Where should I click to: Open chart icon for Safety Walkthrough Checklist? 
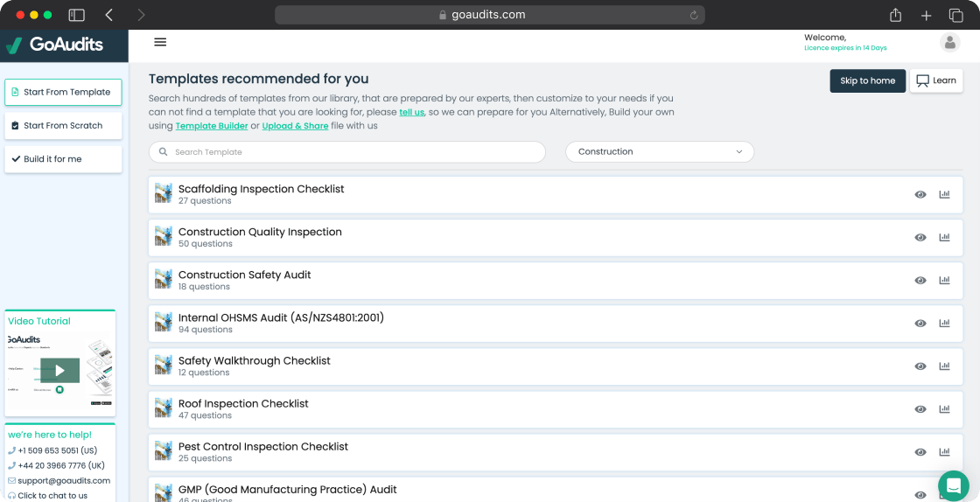pyautogui.click(x=944, y=366)
